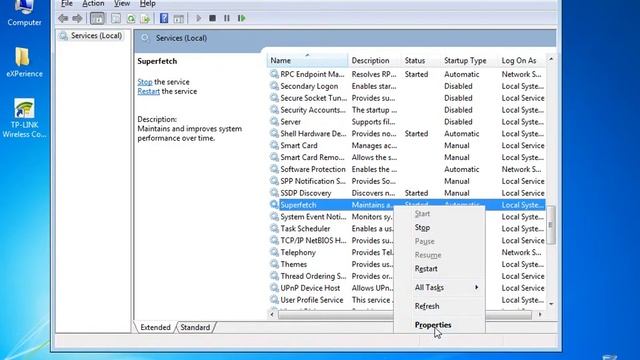Click the Start Service play icon
Viewport: 640px width, 360px height.
[199, 18]
